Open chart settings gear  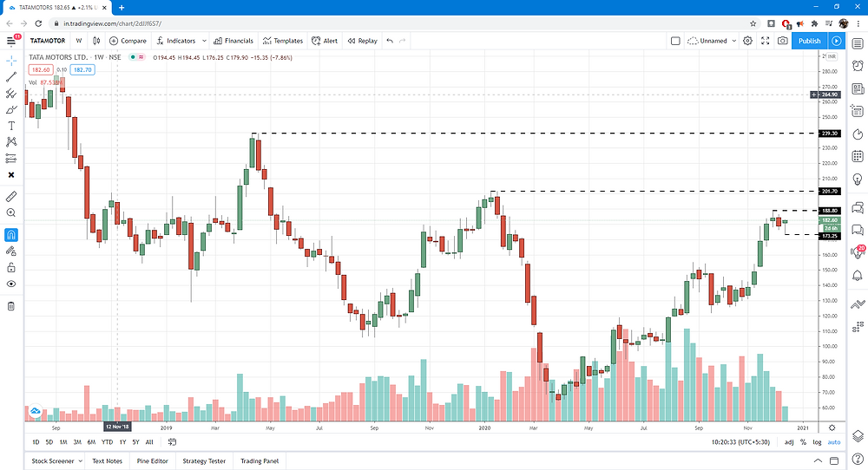point(747,41)
